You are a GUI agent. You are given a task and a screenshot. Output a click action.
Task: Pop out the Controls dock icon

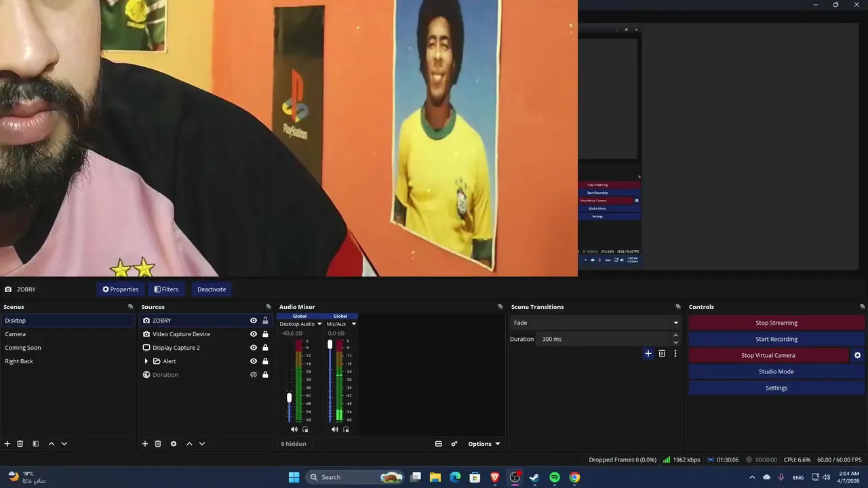click(863, 307)
